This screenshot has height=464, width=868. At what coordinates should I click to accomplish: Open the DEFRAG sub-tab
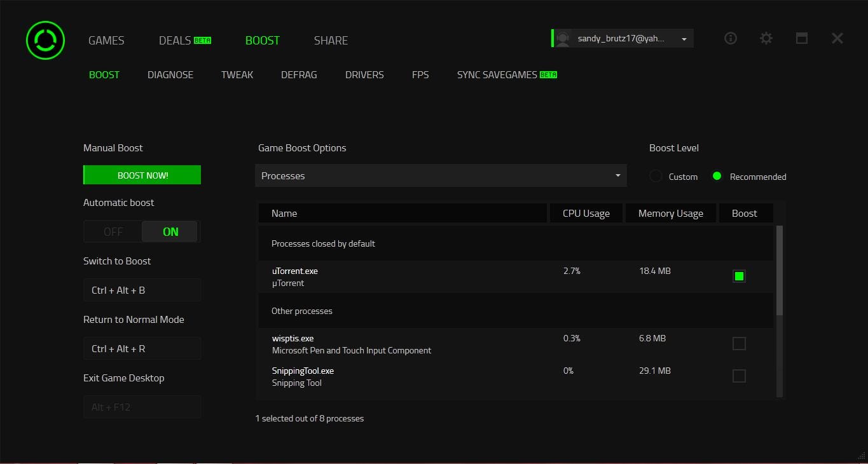click(x=299, y=74)
